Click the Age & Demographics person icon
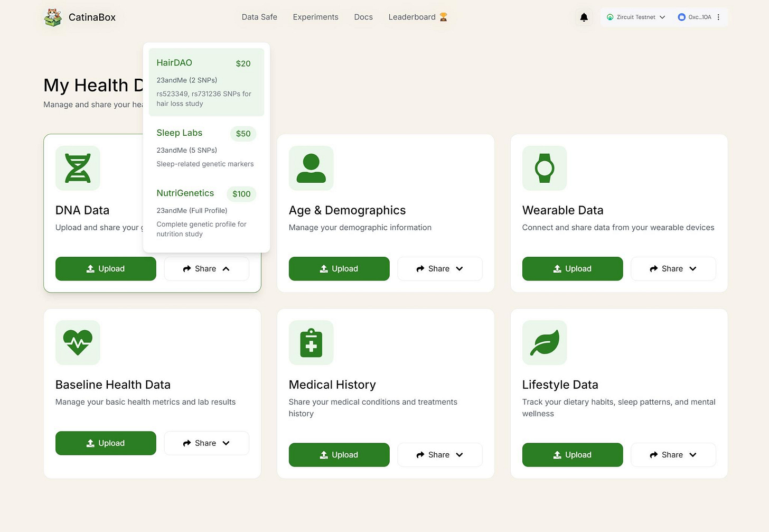 point(311,168)
